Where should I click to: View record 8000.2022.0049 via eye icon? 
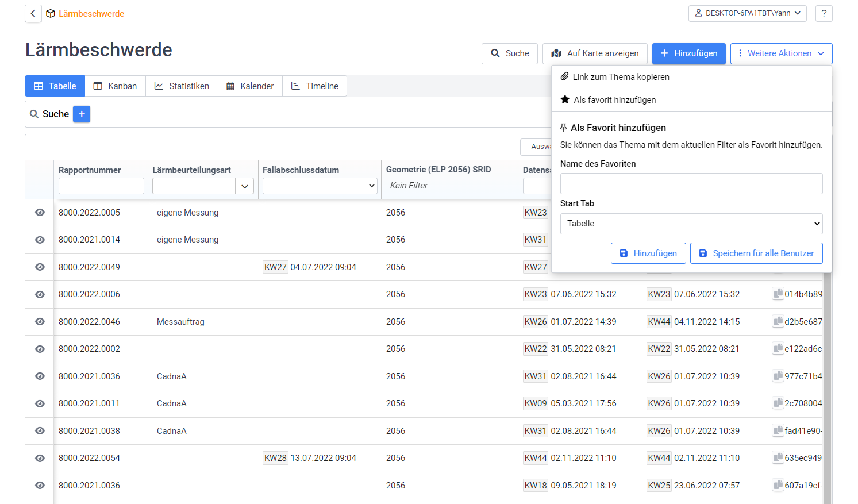click(40, 267)
